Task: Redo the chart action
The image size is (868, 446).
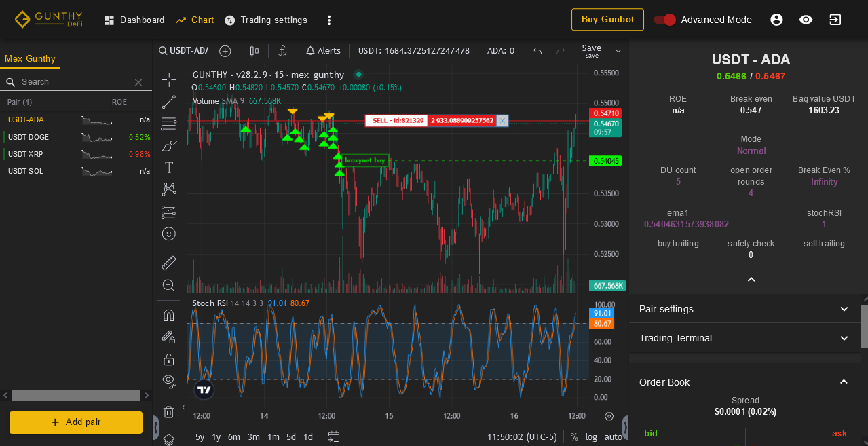Action: [x=561, y=51]
